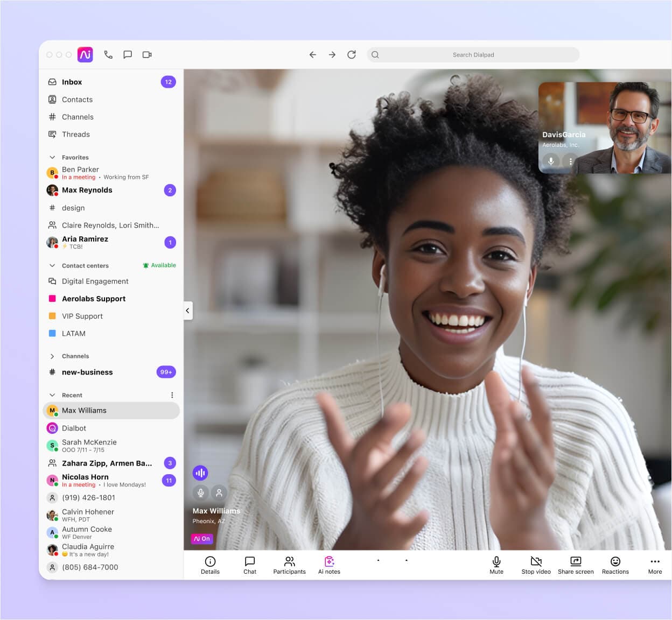Mute the microphone
The image size is (672, 620).
[x=496, y=565]
